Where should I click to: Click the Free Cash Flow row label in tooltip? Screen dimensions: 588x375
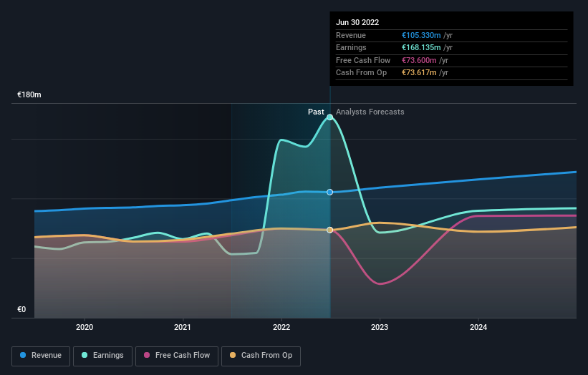click(363, 60)
